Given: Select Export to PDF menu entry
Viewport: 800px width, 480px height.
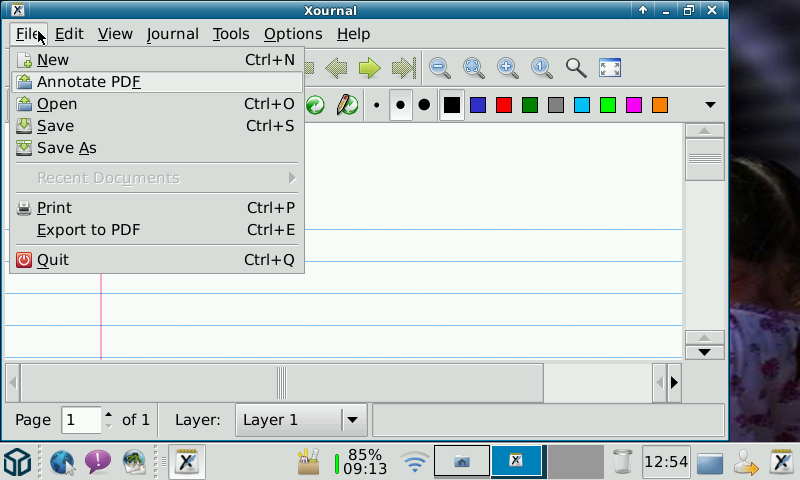Looking at the screenshot, I should click(x=157, y=230).
